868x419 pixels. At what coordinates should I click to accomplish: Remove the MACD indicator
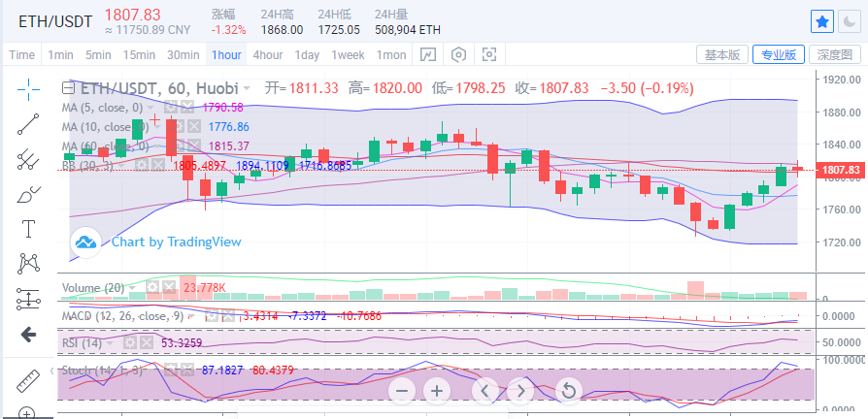pos(227,316)
